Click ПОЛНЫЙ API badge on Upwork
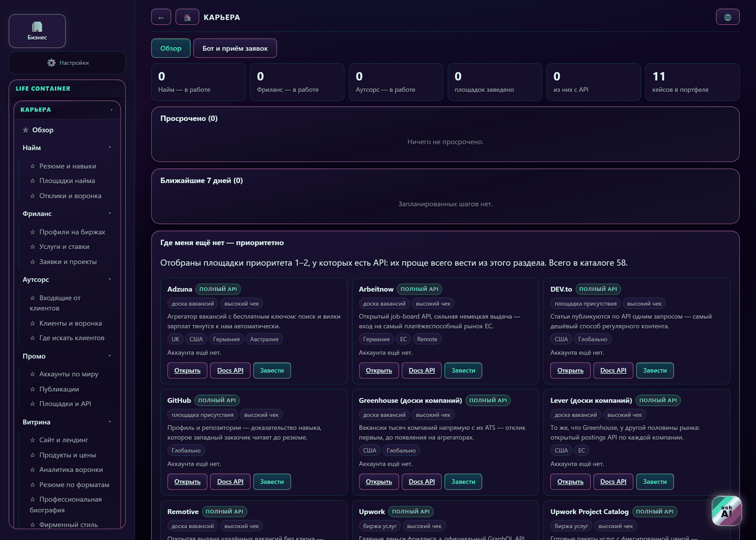 click(411, 512)
